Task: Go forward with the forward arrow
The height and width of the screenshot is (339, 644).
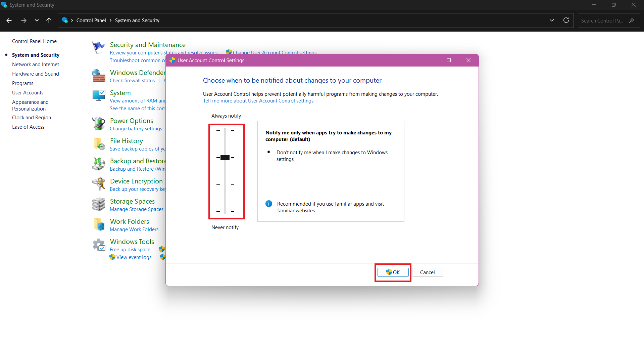Action: (23, 20)
